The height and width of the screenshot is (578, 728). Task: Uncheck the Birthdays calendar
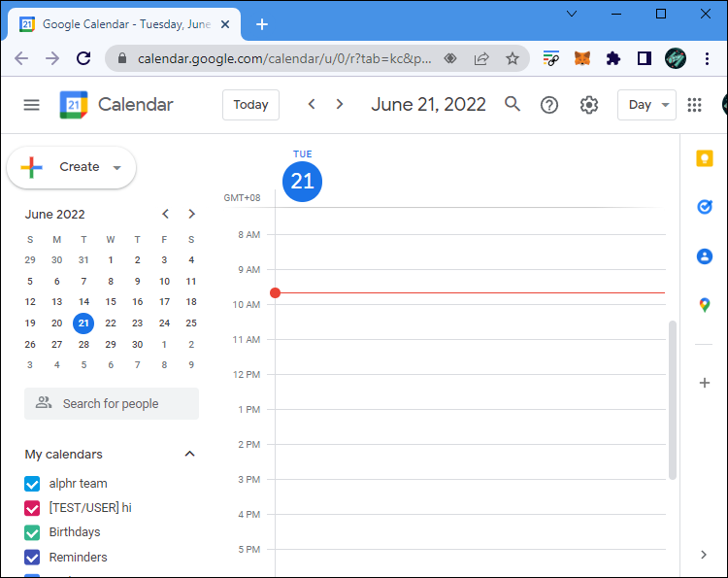(32, 532)
